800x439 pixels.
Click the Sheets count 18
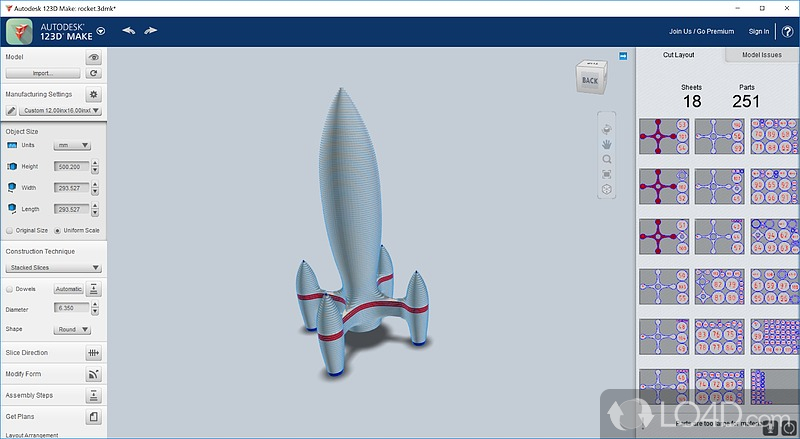pos(692,102)
